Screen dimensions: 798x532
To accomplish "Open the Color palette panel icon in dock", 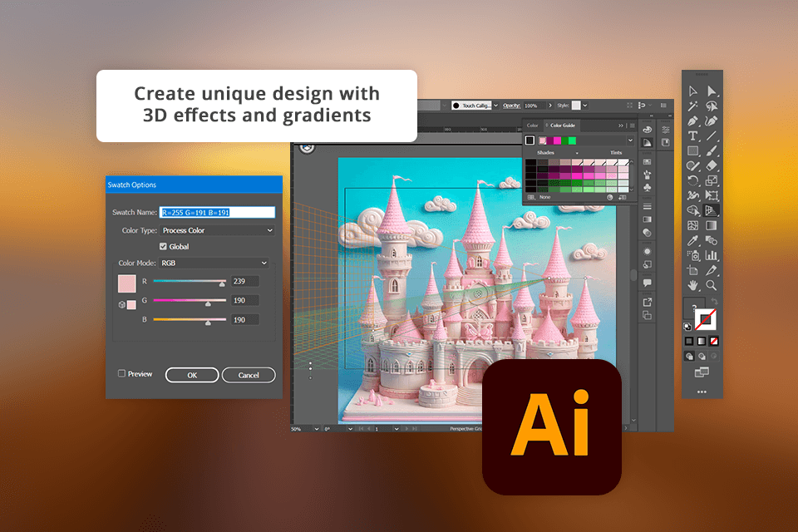I will tap(648, 129).
